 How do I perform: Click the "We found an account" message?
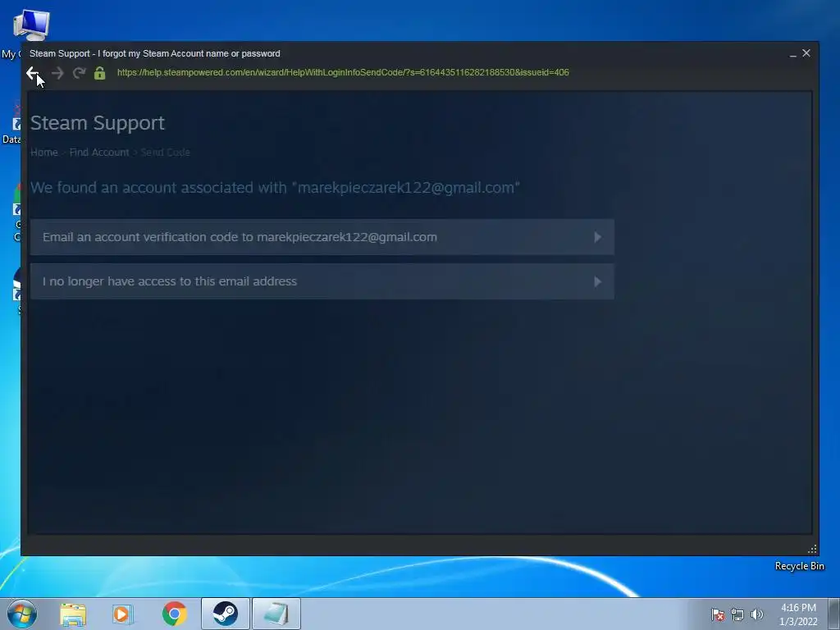pos(275,188)
